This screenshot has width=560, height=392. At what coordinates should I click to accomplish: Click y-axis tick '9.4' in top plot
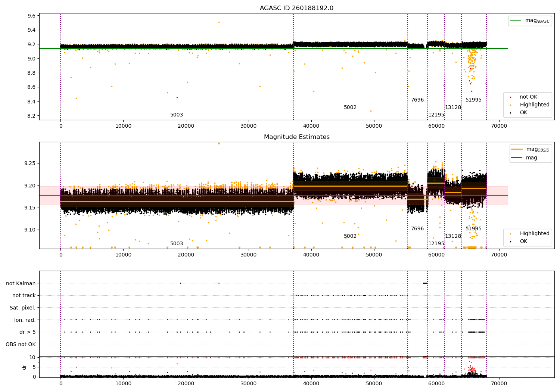[32, 30]
